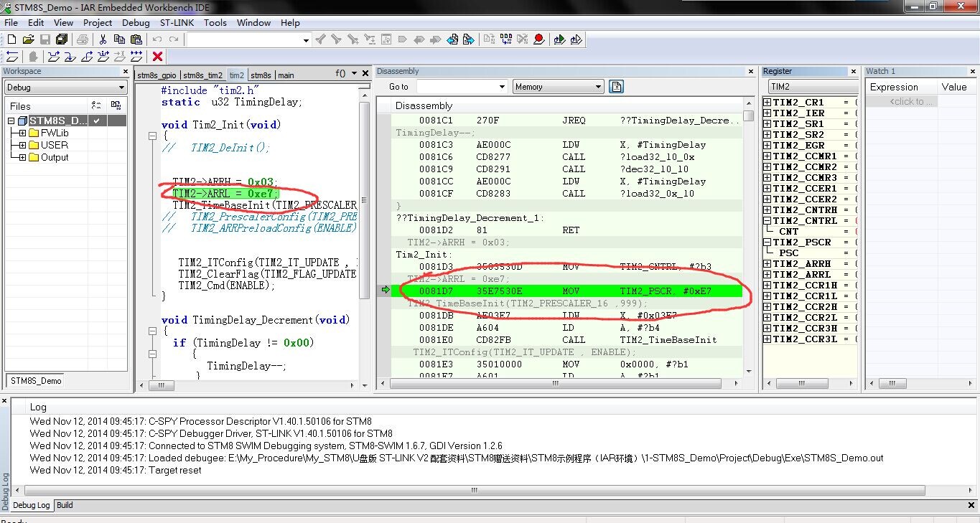This screenshot has height=523, width=980.
Task: Open the ST-LINK menu
Action: [x=177, y=22]
